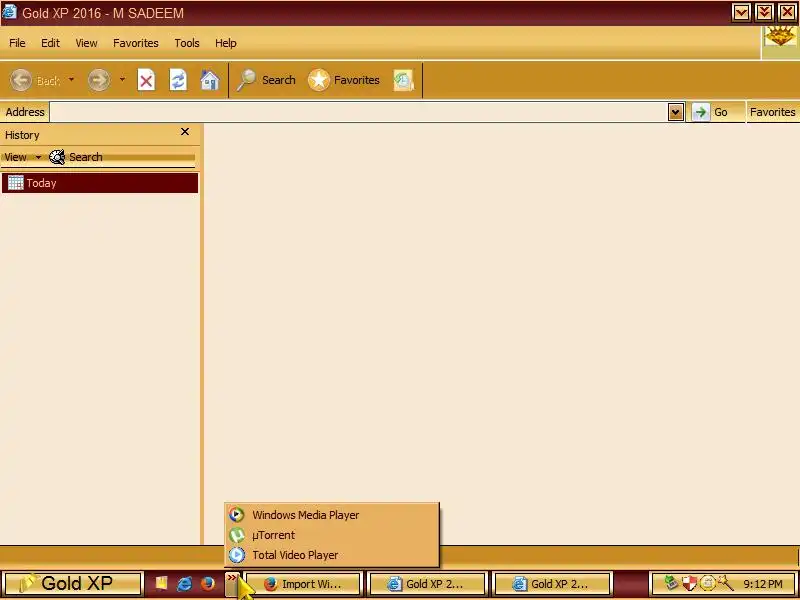Expand the Address bar dropdown
The height and width of the screenshot is (600, 800).
[676, 112]
